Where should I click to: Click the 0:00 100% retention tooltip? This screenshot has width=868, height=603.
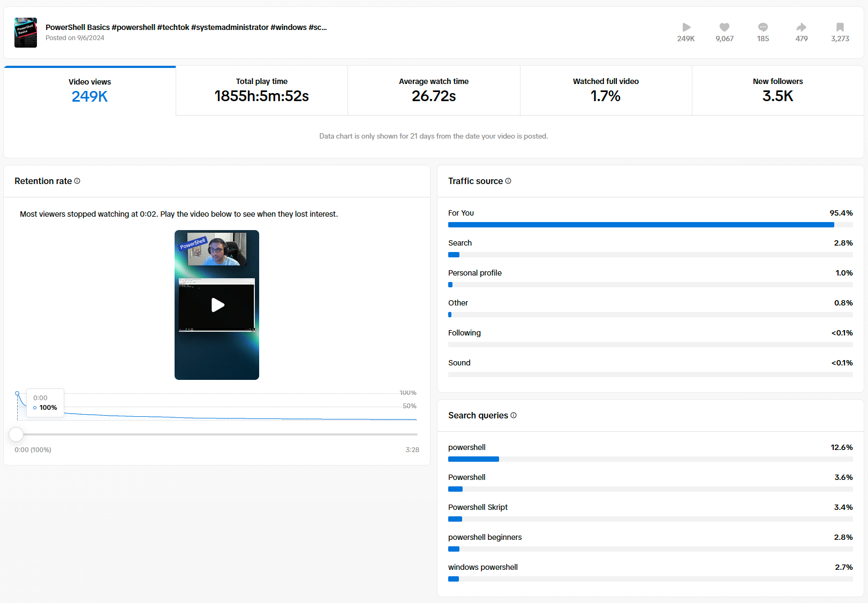(45, 403)
